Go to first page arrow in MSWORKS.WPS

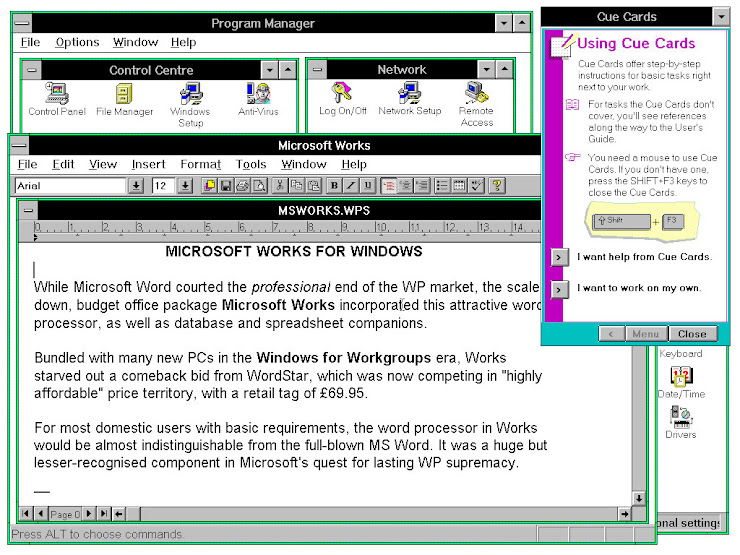point(25,513)
